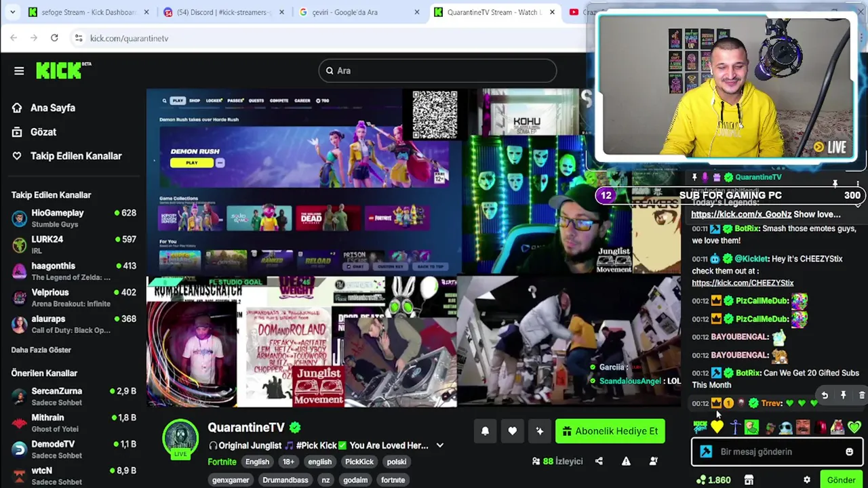Screen dimensions: 868x488
Task: Open the shop icon next to 1.860 points
Action: pos(749,480)
